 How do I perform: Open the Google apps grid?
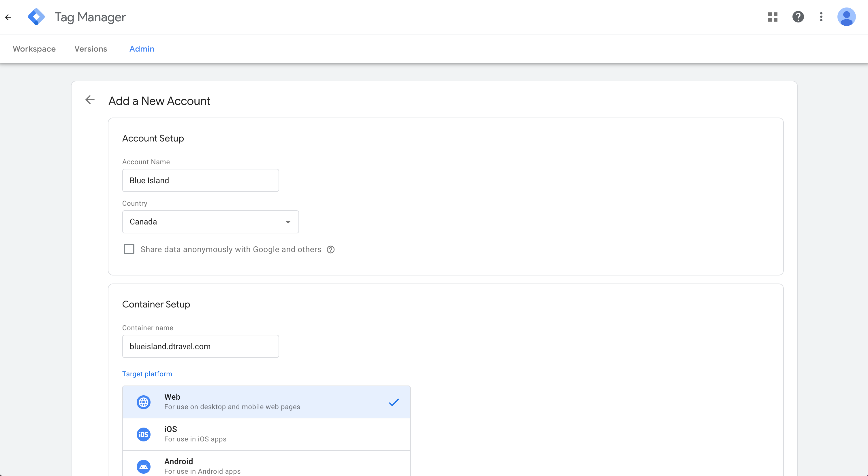[x=773, y=17]
